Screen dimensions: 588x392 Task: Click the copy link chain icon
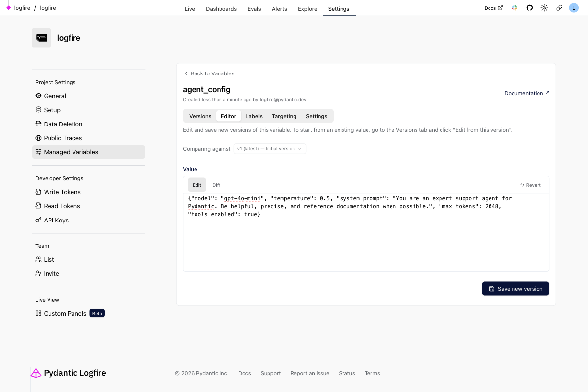click(559, 8)
